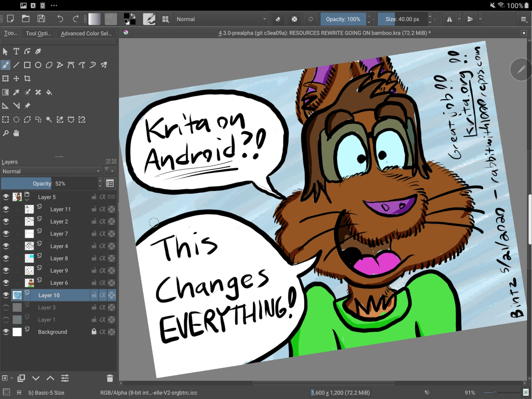The image size is (532, 399).
Task: Adjust the layer Opacity 52% slider
Action: point(49,183)
